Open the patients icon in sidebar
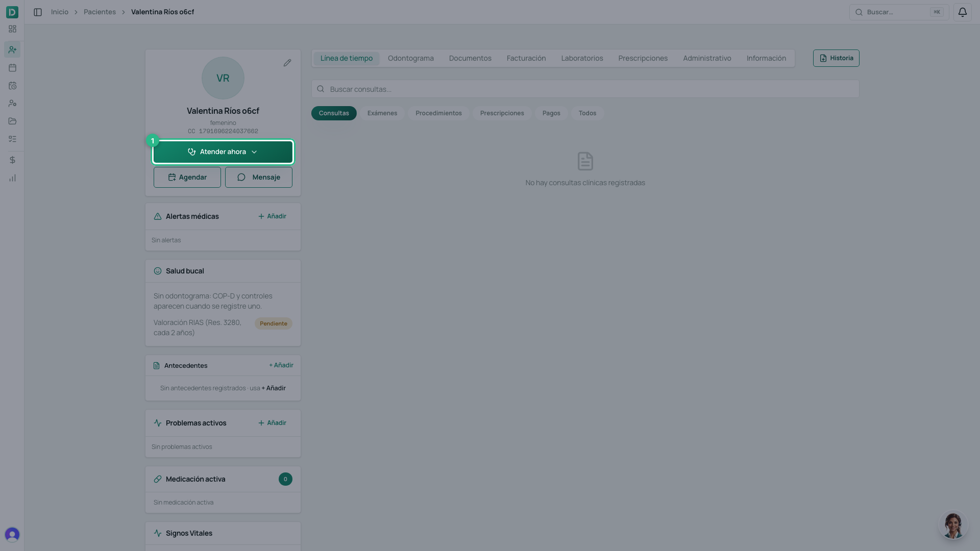 (x=12, y=49)
